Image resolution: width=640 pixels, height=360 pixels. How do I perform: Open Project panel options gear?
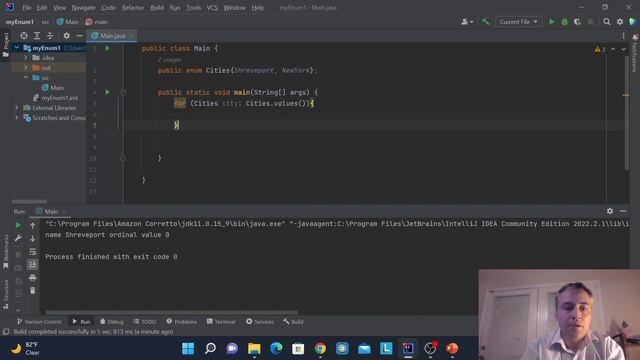pos(67,36)
